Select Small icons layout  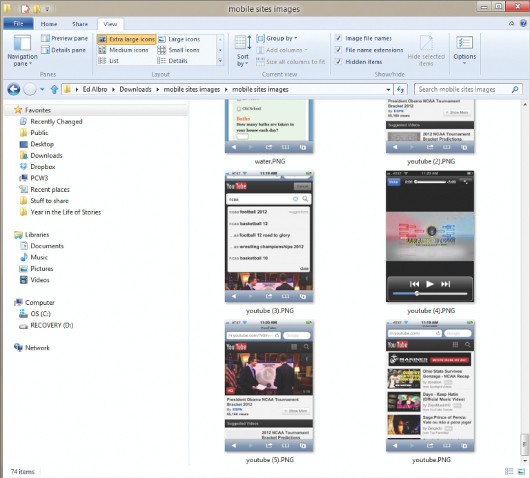(x=179, y=50)
